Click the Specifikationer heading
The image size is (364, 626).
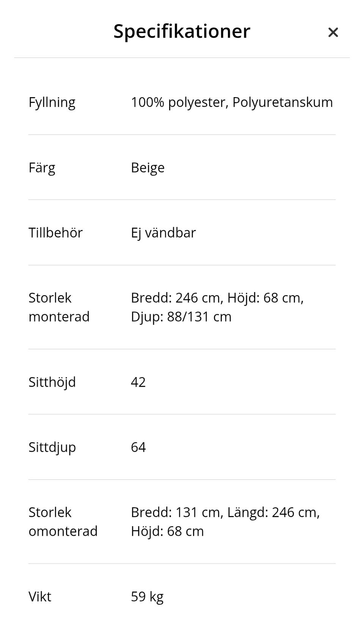point(182,31)
